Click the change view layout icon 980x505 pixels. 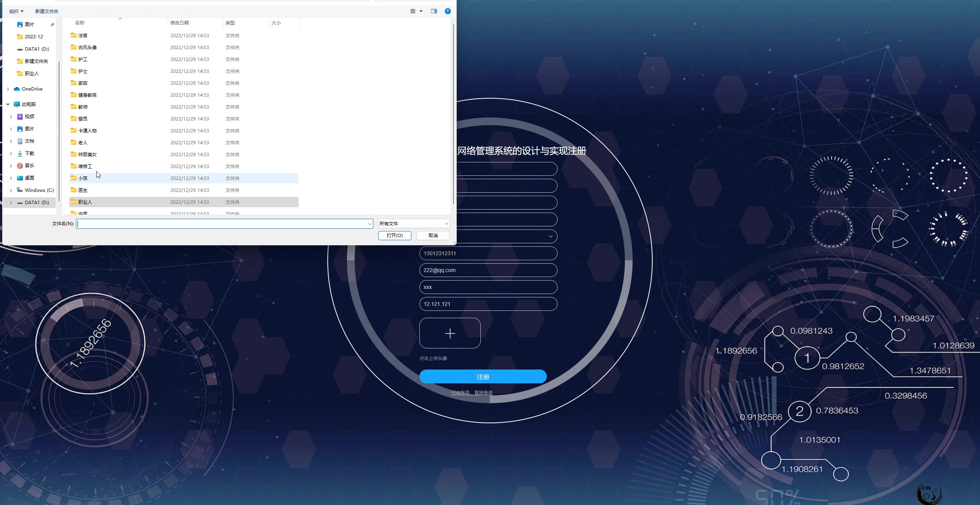(413, 11)
